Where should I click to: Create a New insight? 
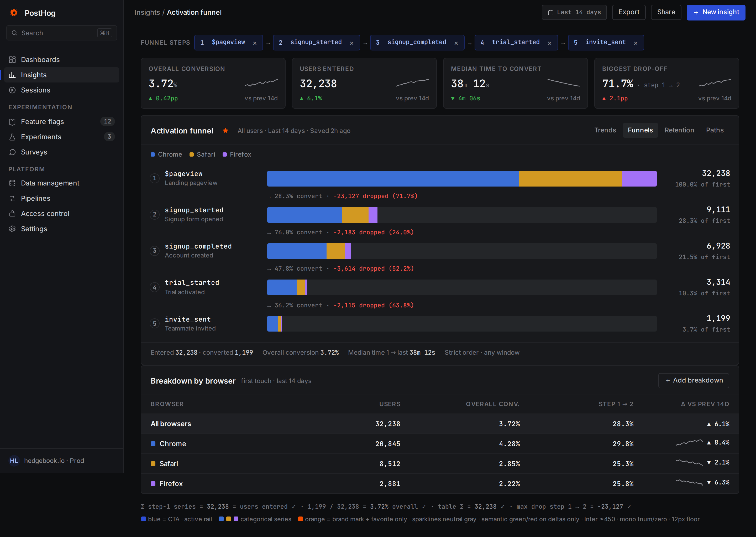[716, 12]
